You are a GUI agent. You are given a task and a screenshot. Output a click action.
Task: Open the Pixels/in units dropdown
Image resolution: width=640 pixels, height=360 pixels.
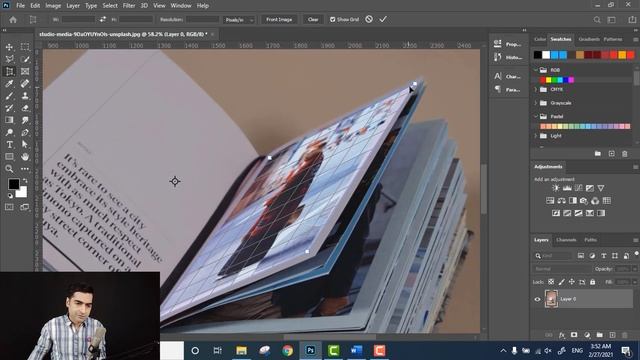pos(239,20)
